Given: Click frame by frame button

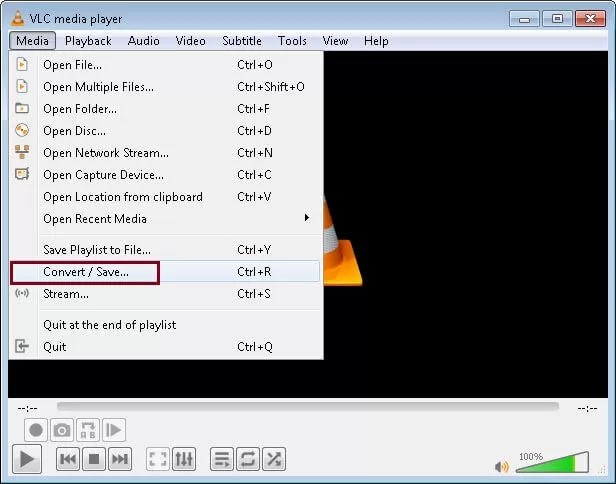Looking at the screenshot, I should pos(114,430).
